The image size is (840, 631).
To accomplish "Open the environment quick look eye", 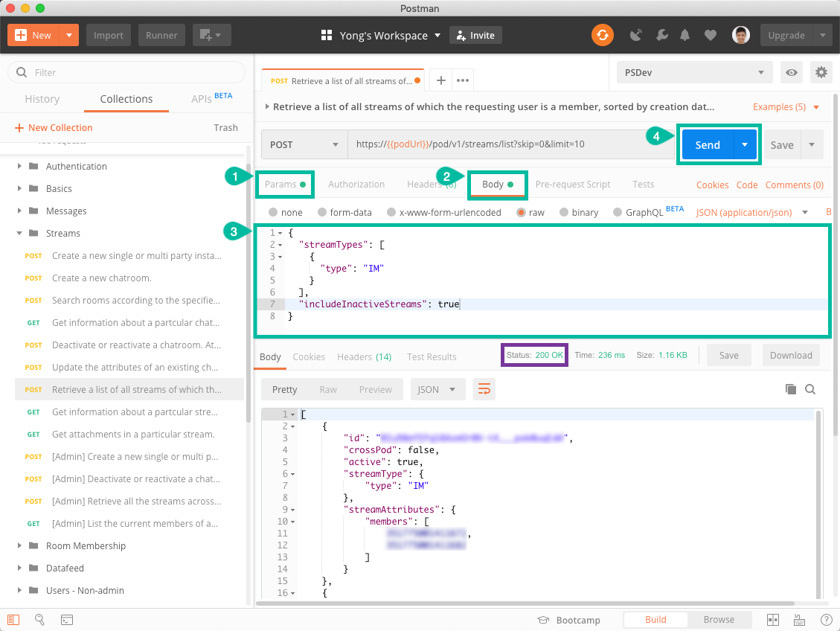I will (791, 72).
